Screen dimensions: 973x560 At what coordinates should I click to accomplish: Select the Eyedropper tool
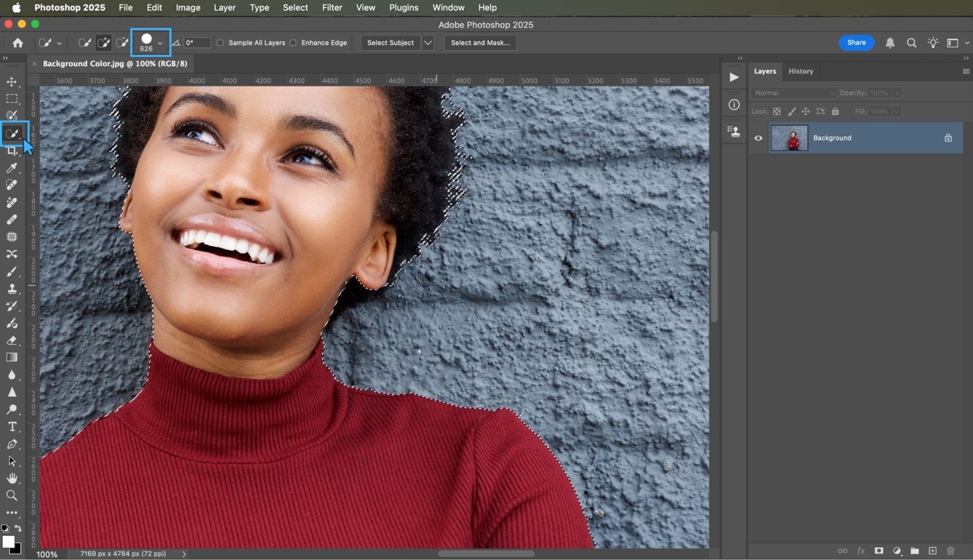pos(12,169)
